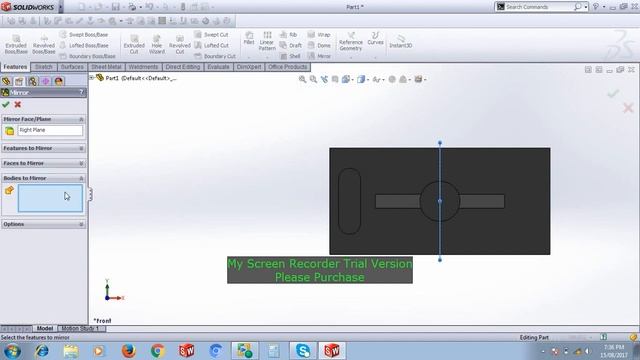
Task: Select the Dome feature
Action: pyautogui.click(x=319, y=45)
